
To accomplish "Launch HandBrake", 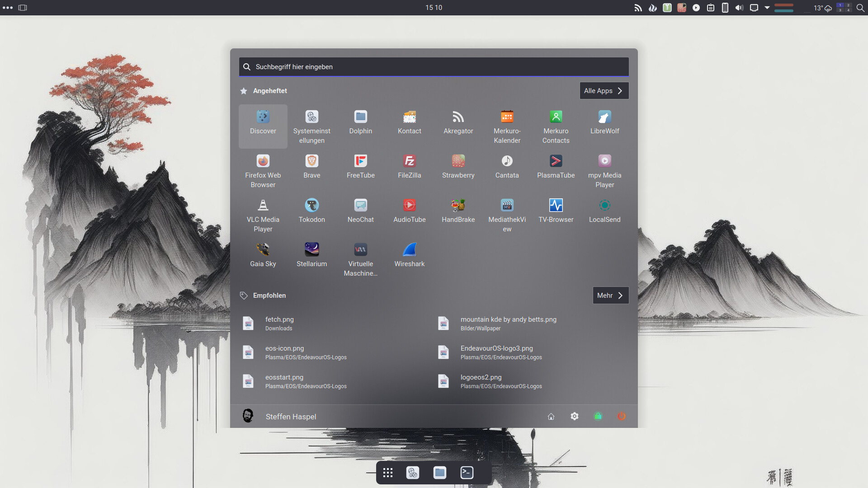I will 458,211.
